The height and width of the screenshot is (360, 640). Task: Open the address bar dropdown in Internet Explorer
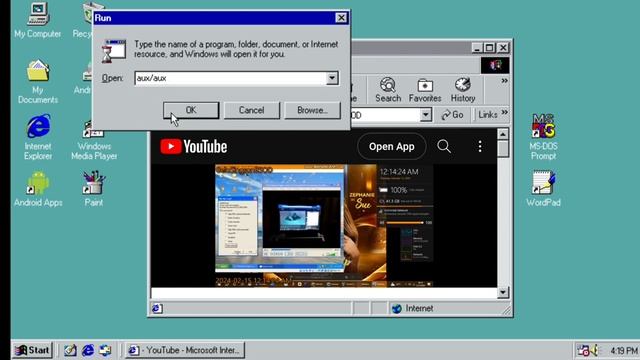(425, 115)
